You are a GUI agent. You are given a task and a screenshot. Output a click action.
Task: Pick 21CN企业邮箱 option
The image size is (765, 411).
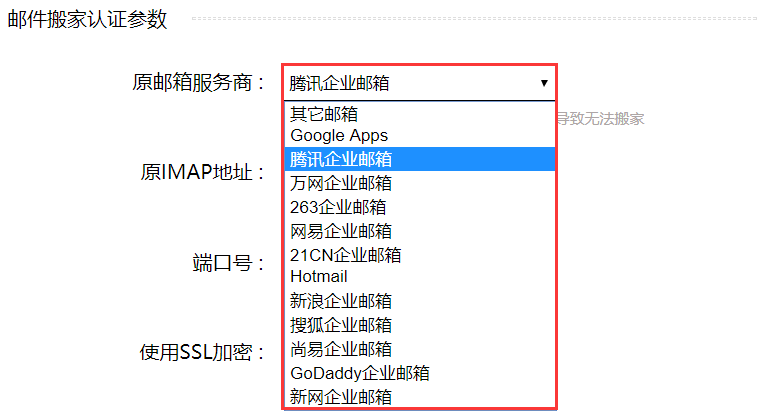[345, 255]
